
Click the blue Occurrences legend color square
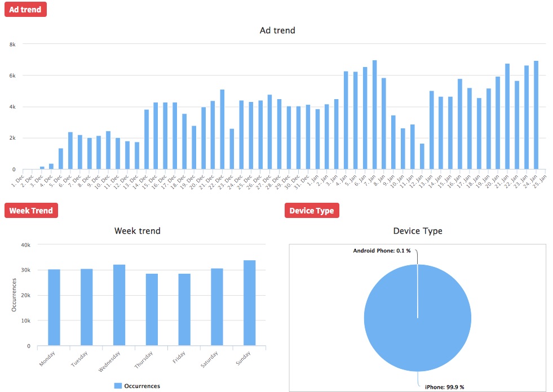tap(118, 386)
